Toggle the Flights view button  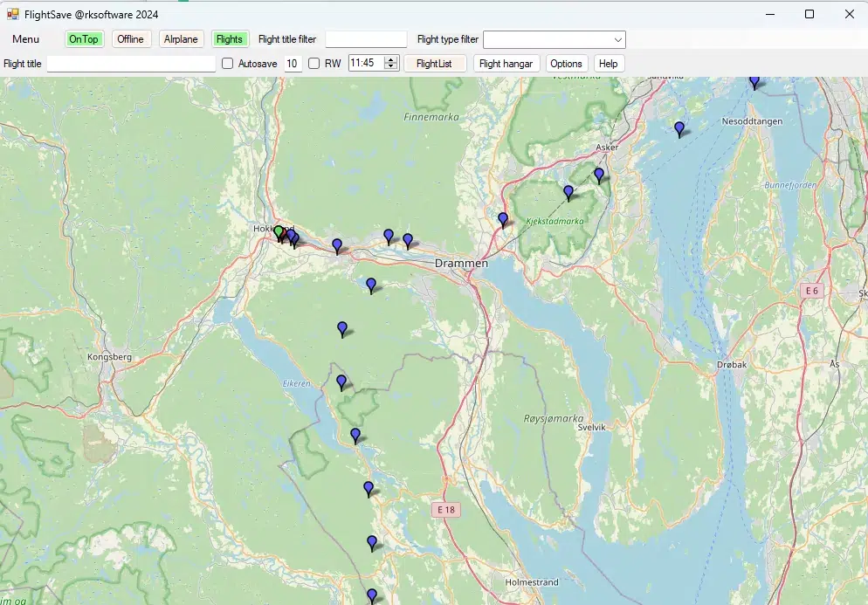coord(230,38)
